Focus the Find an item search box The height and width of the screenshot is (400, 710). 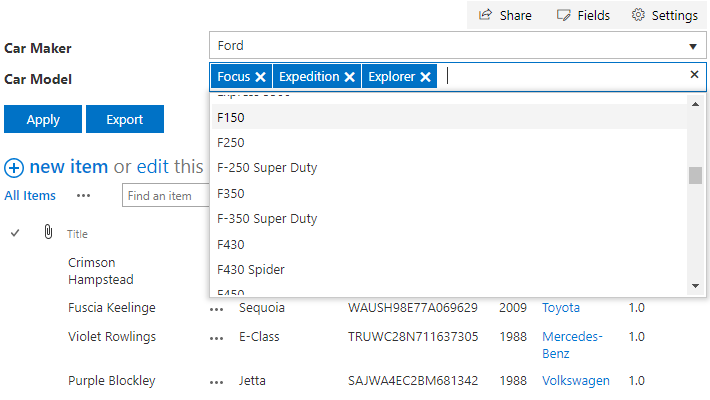pyautogui.click(x=166, y=196)
